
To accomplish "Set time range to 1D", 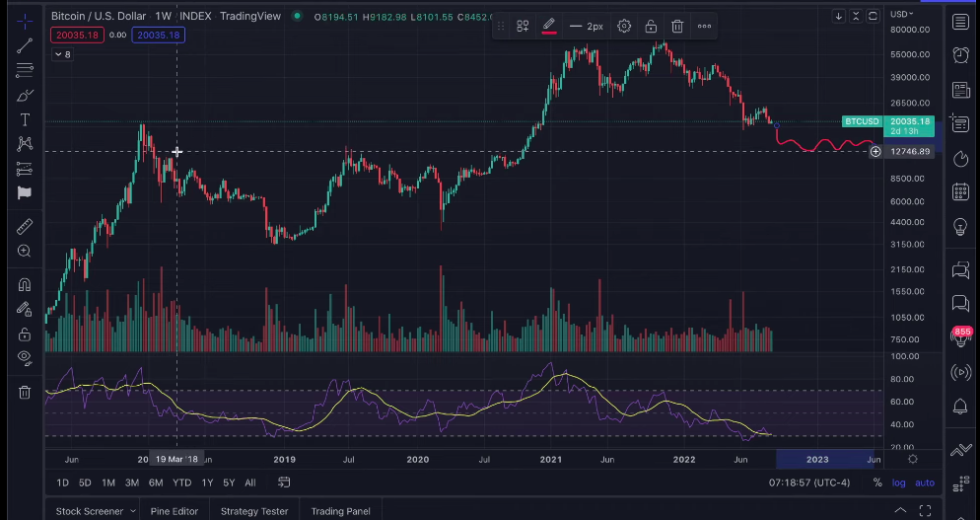I will 62,483.
